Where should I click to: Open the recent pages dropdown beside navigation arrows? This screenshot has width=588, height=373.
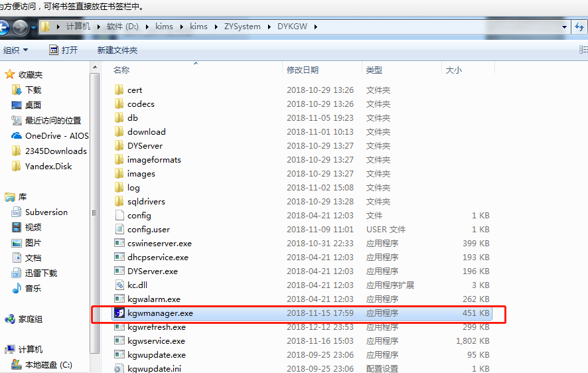[33, 27]
